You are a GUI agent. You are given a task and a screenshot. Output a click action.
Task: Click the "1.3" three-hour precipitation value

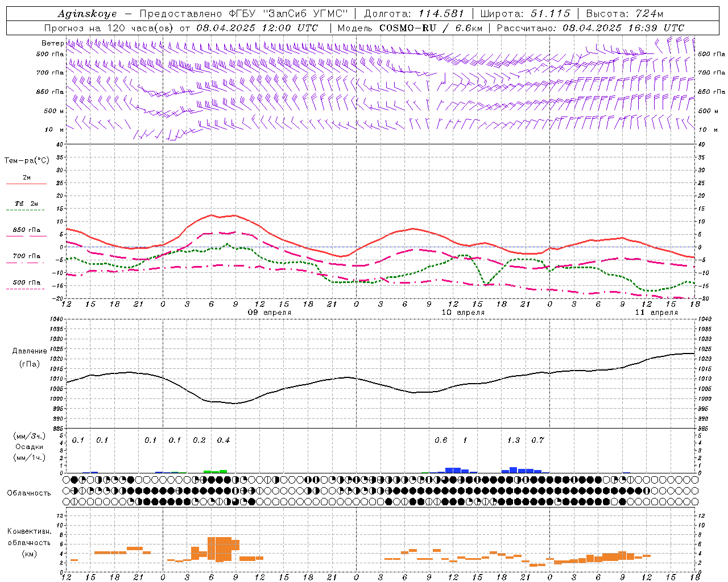[513, 440]
